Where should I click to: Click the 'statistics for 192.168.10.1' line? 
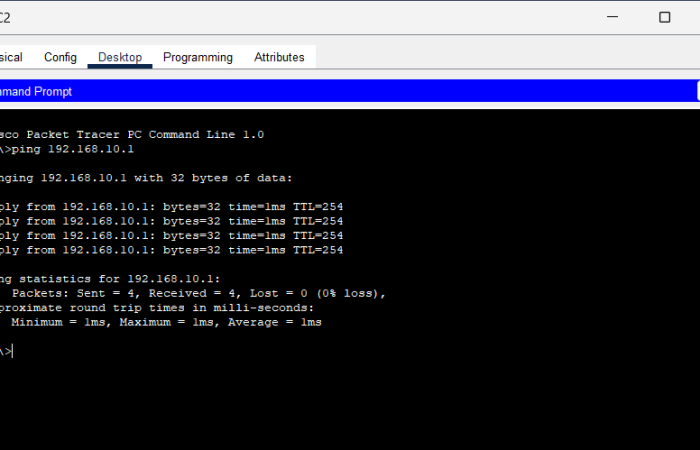[110, 279]
